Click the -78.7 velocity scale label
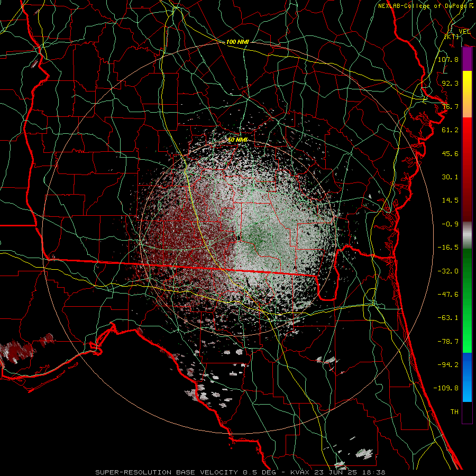 pos(448,342)
